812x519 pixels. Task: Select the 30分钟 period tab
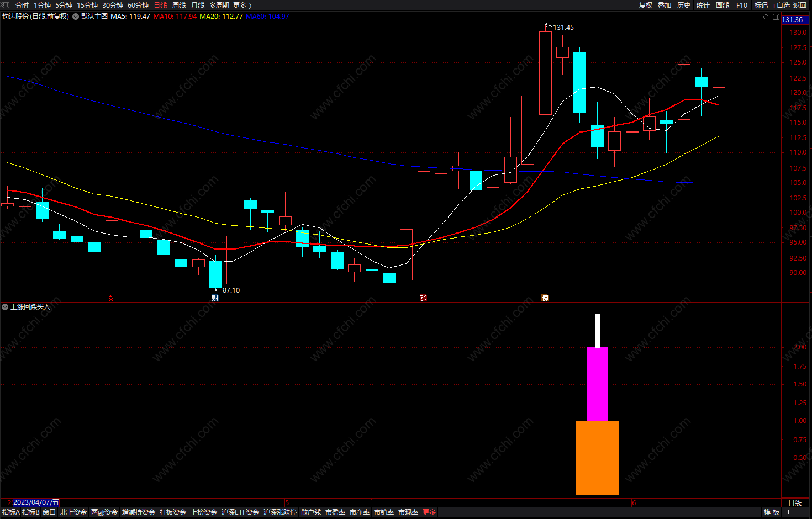pyautogui.click(x=113, y=5)
